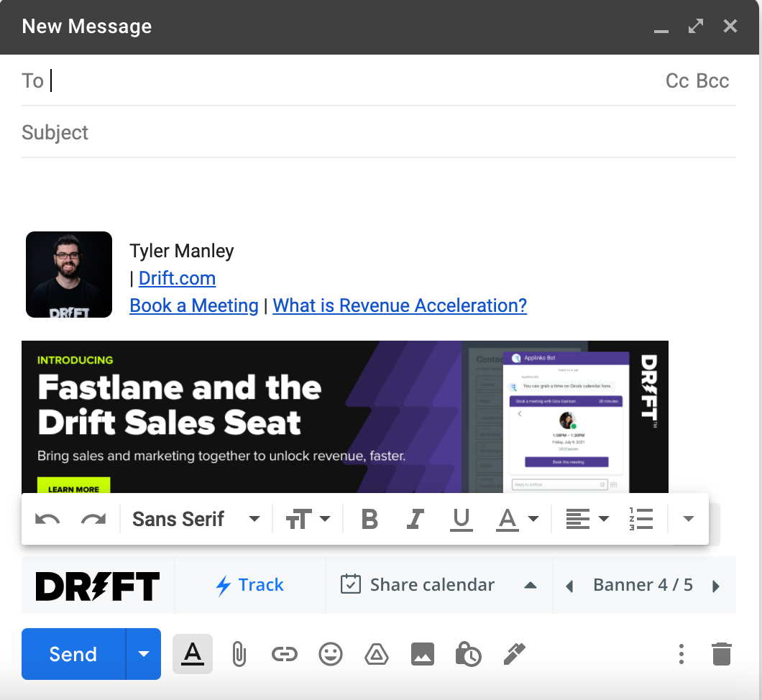Enable Drift email tracking
Image resolution: width=762 pixels, height=700 pixels.
coord(249,585)
